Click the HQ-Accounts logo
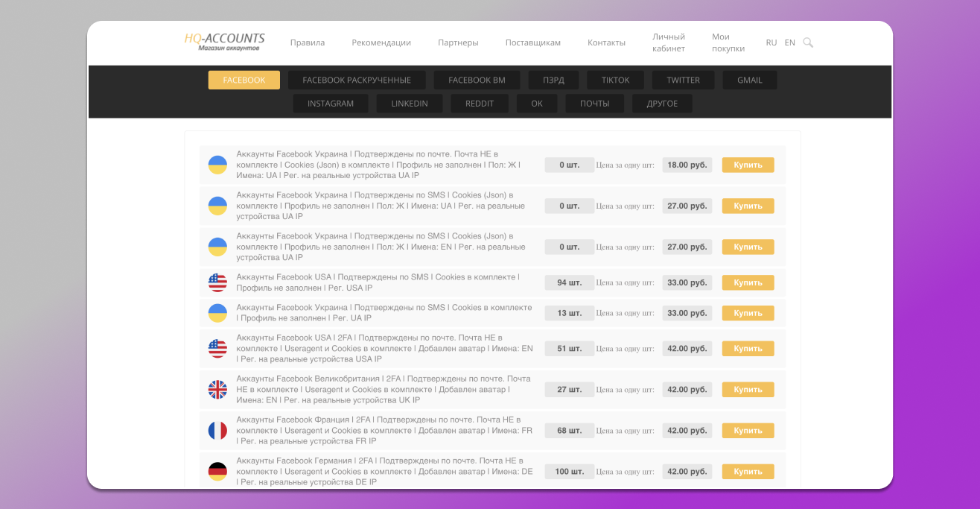The image size is (980, 509). 224,42
